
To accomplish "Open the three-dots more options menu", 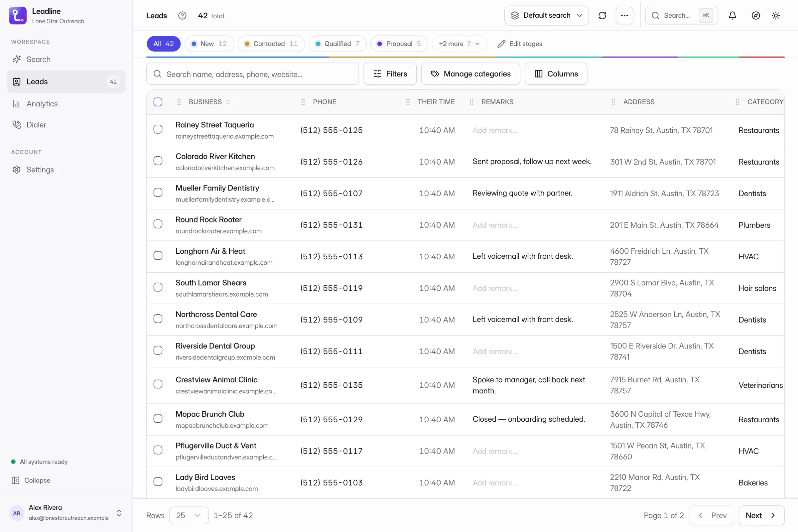I will [x=624, y=16].
